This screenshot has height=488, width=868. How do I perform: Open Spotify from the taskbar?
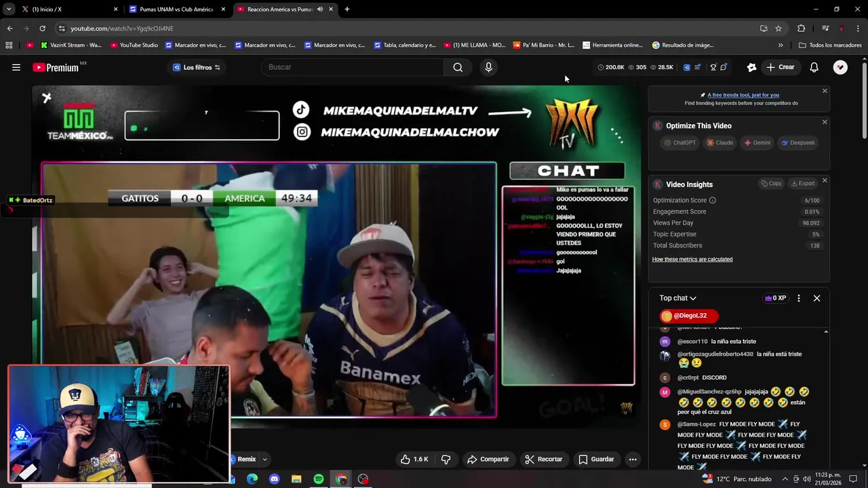tap(319, 479)
